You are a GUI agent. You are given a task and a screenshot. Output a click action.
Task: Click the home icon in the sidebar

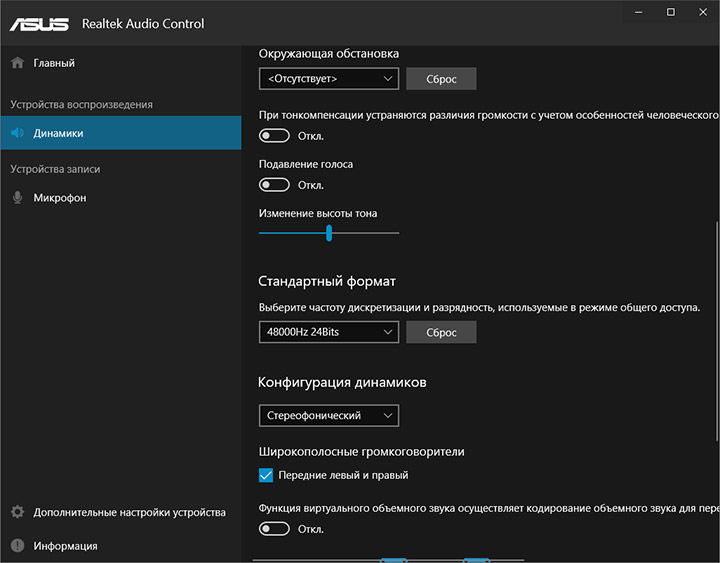click(17, 63)
